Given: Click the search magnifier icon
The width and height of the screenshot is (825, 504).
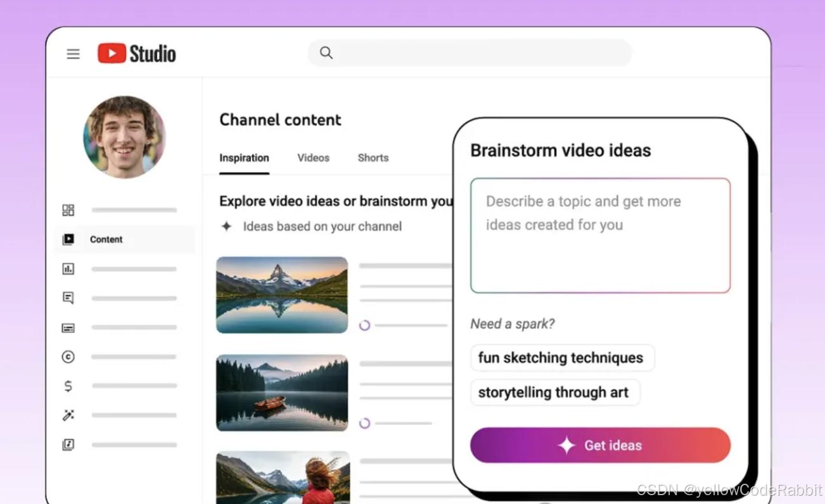Looking at the screenshot, I should click(x=326, y=53).
